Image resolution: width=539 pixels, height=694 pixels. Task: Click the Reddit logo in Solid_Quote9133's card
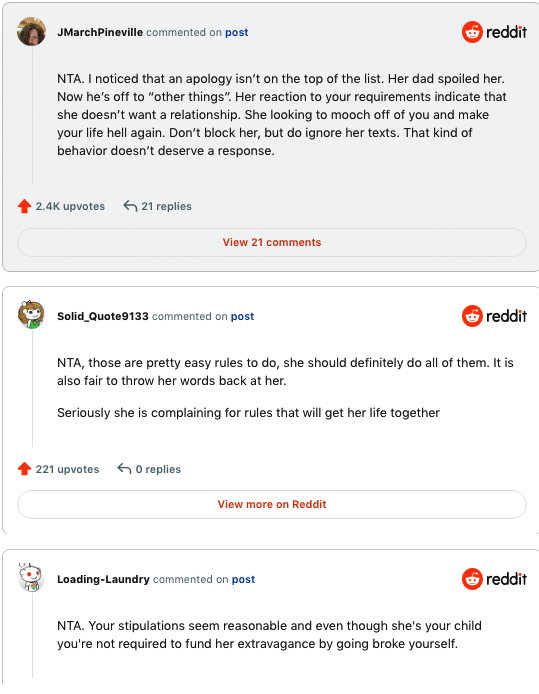pyautogui.click(x=494, y=316)
